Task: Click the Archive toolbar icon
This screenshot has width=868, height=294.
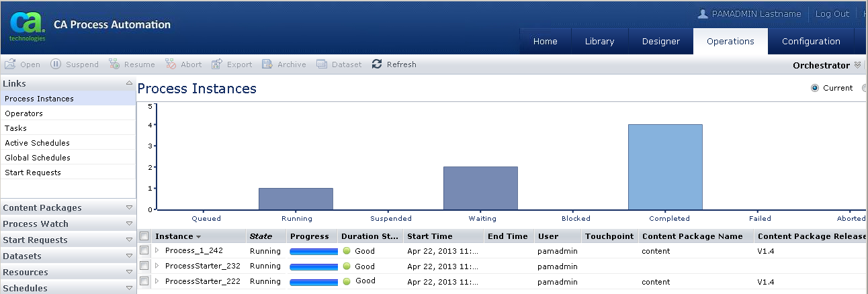Action: pos(267,64)
